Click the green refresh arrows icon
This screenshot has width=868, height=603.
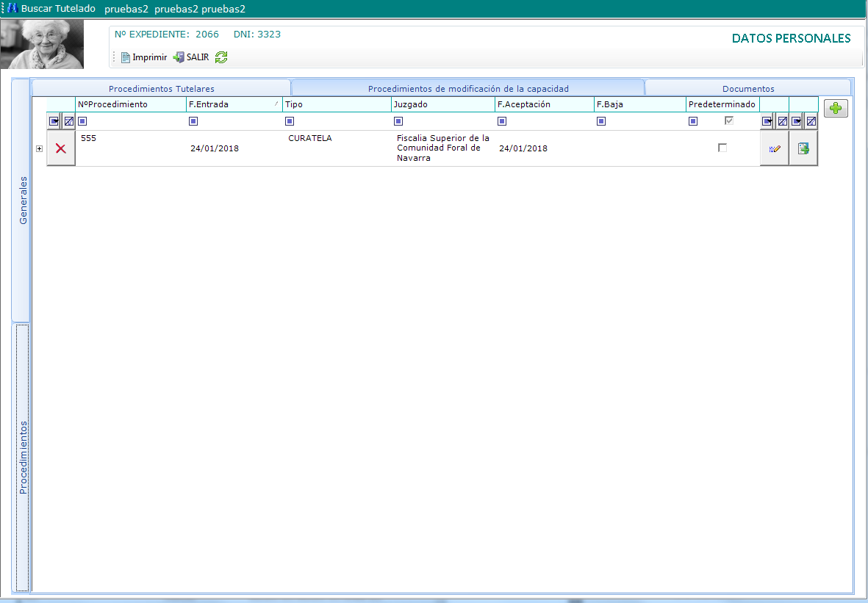coord(221,57)
